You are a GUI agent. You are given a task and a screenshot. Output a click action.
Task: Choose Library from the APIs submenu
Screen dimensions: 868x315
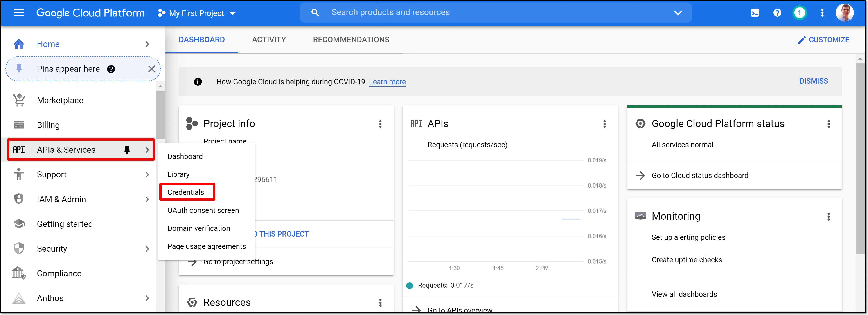(x=178, y=174)
